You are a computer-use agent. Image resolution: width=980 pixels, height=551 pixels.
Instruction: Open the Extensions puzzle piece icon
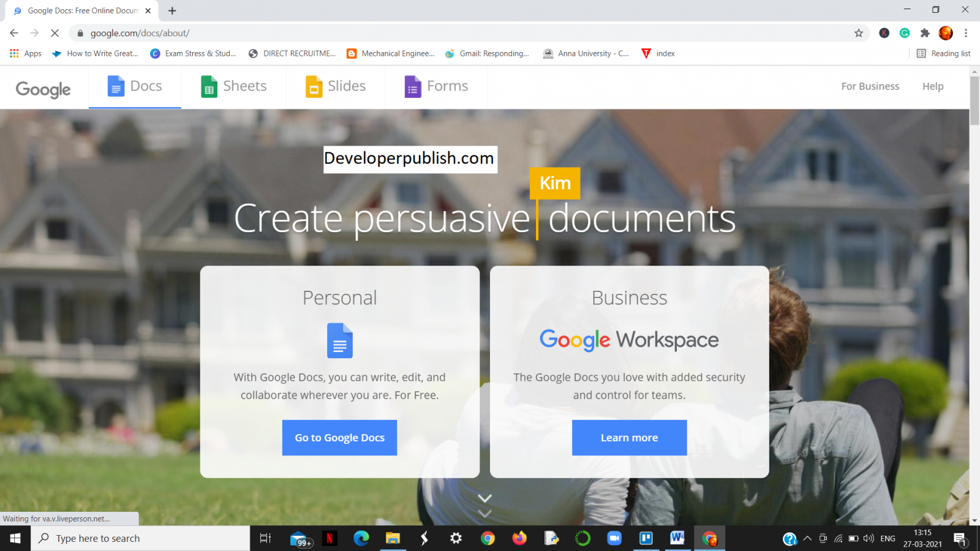tap(925, 33)
